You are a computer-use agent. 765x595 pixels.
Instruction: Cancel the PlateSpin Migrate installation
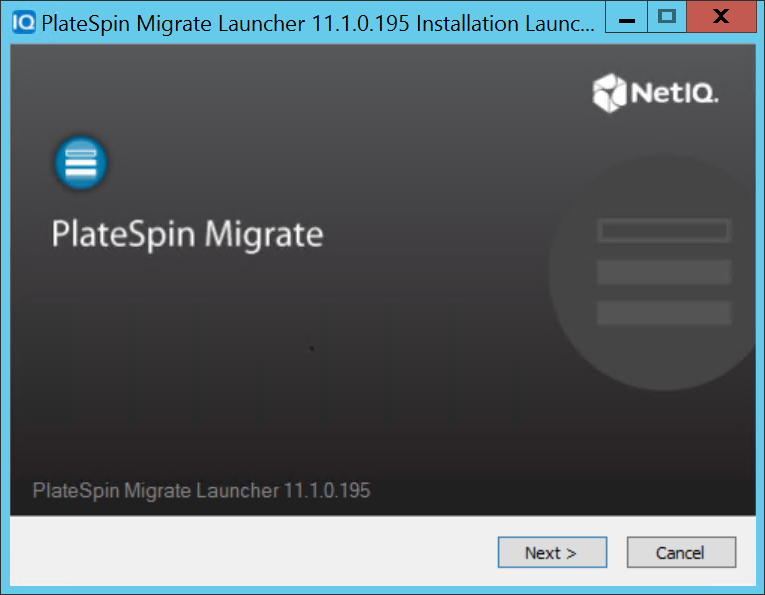pyautogui.click(x=681, y=553)
